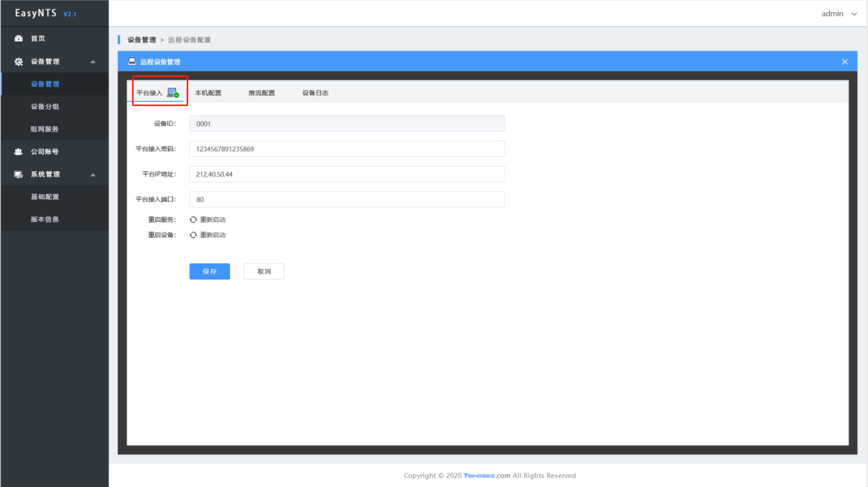This screenshot has height=487, width=868.
Task: Click the 保存 button
Action: [209, 271]
